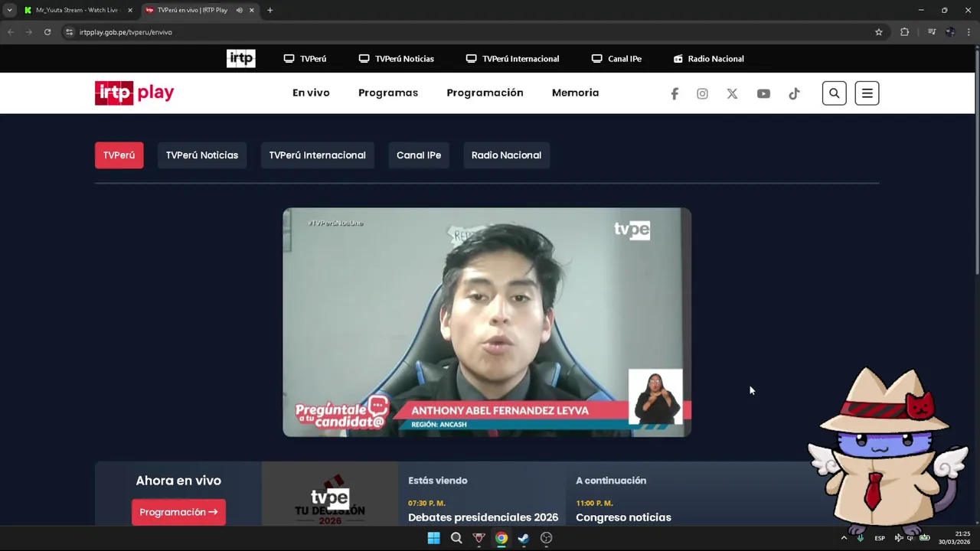Open Chrome media control icon
Viewport: 980px width, 551px height.
pos(931,32)
